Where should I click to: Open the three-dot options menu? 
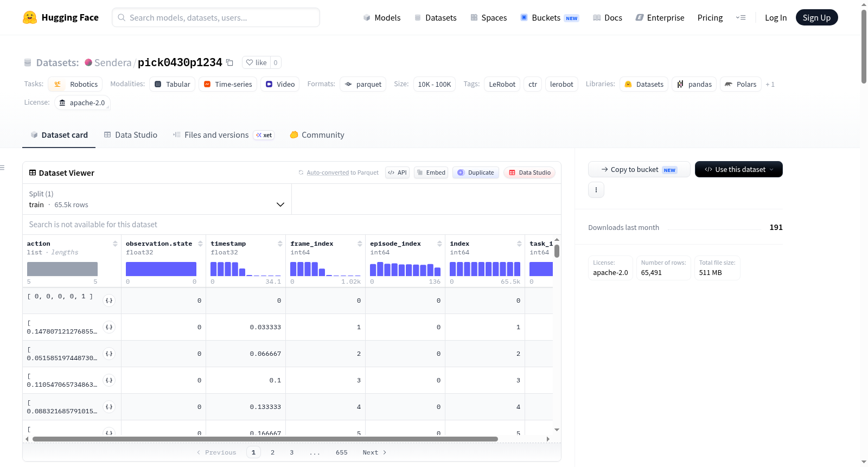(596, 190)
